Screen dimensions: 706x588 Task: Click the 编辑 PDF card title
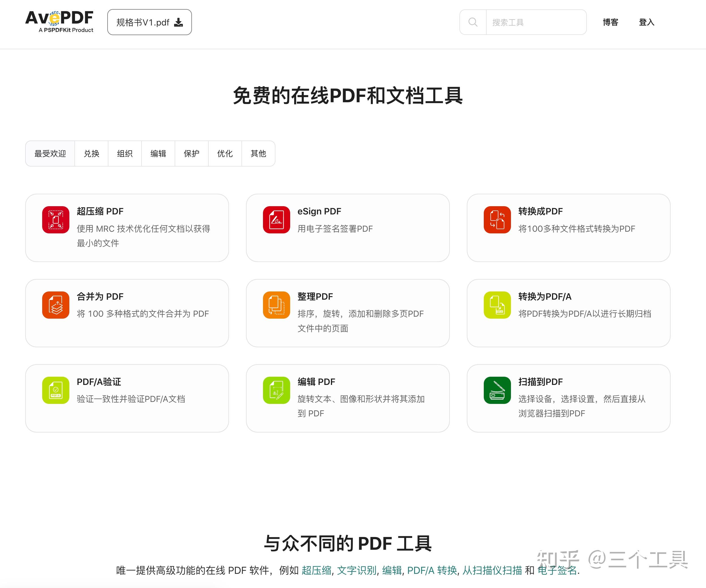pos(316,382)
